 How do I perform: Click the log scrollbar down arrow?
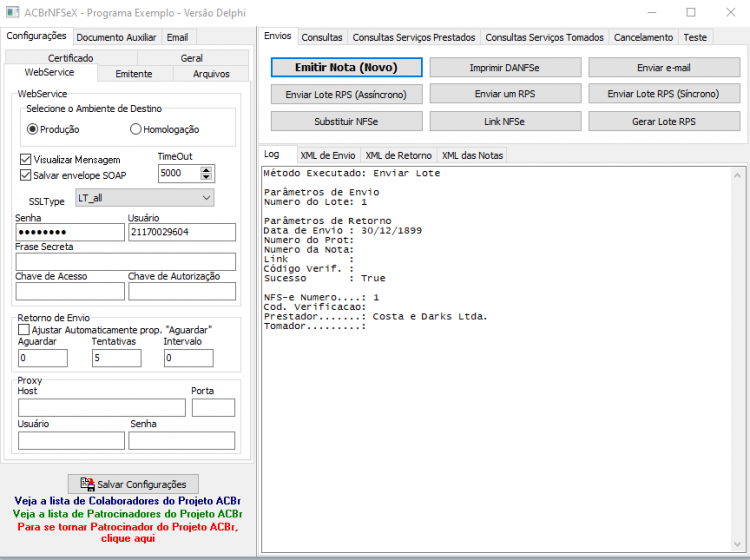pyautogui.click(x=737, y=544)
